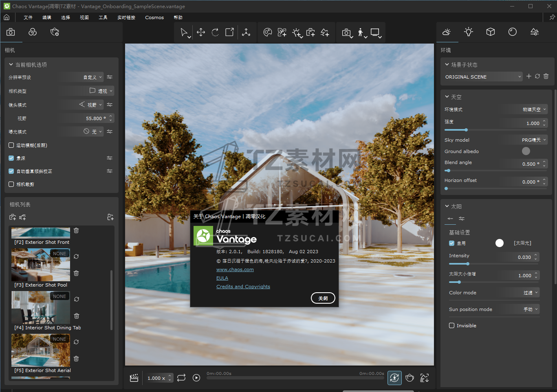Close the About dialog with 关闭 button

point(323,298)
